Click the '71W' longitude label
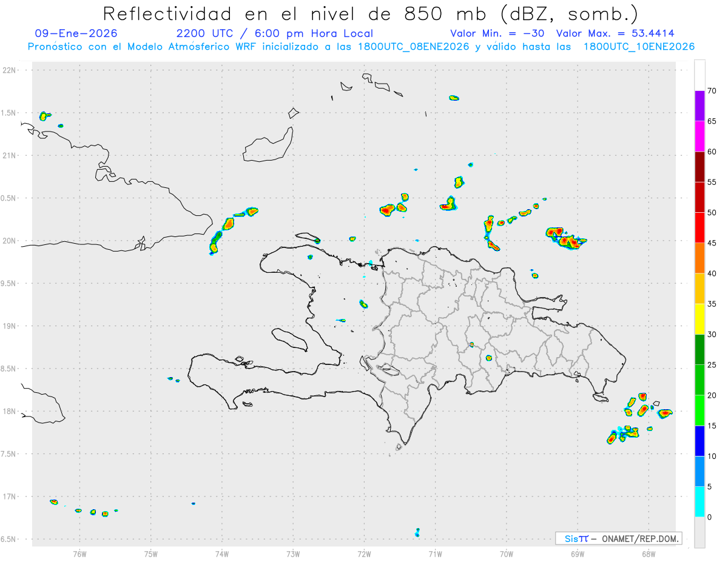 435,554
